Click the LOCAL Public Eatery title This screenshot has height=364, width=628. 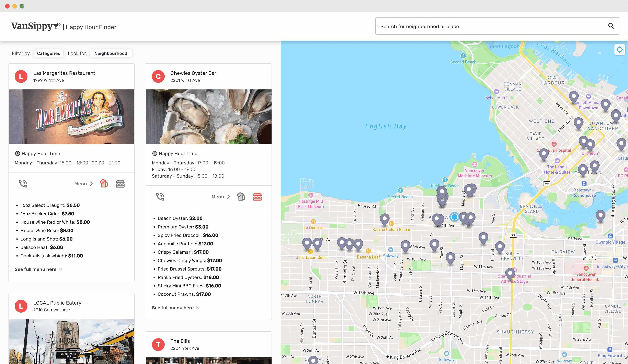coord(57,303)
